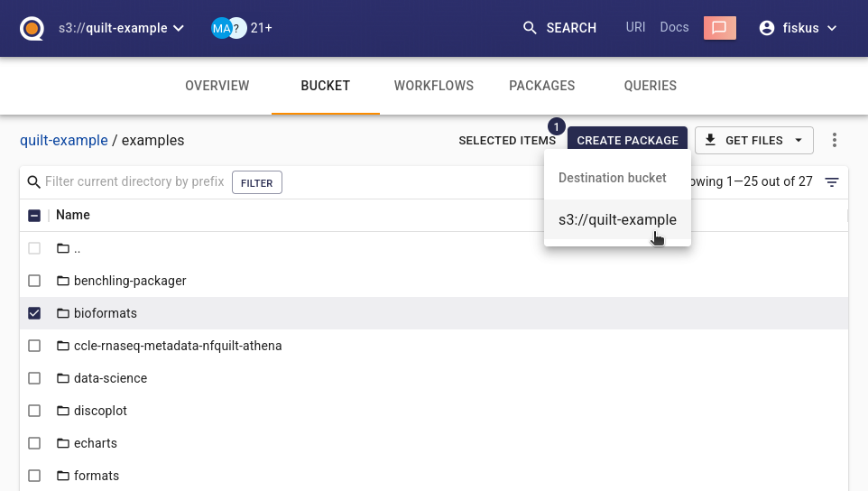Click the search magnifier icon in header
This screenshot has width=868, height=491.
pyautogui.click(x=530, y=28)
